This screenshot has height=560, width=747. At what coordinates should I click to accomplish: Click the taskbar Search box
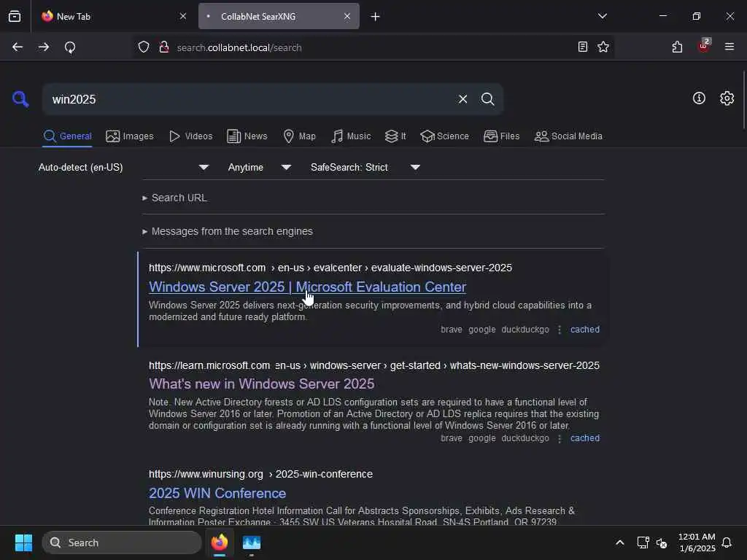[x=122, y=542]
